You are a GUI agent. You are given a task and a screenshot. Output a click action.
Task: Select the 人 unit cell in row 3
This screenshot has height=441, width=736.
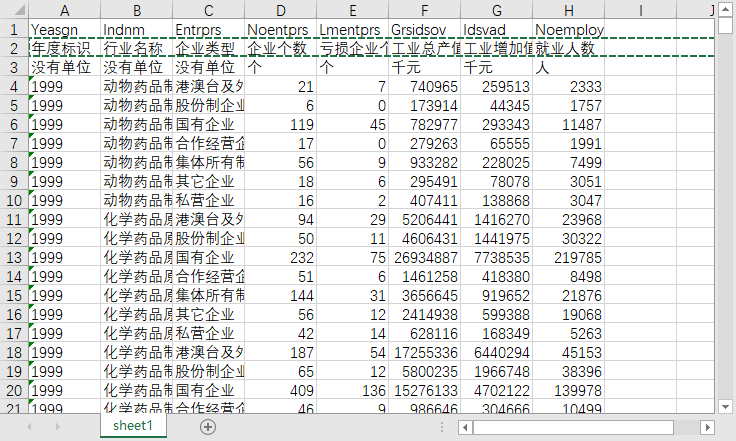click(x=568, y=68)
